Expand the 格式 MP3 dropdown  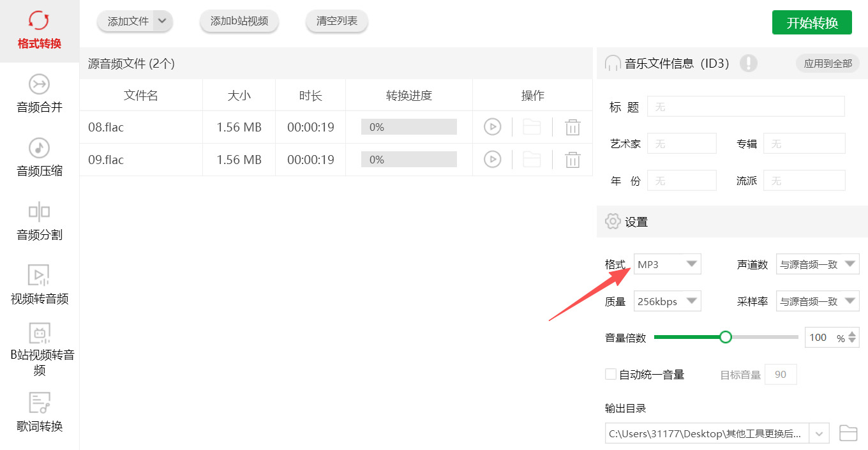668,264
